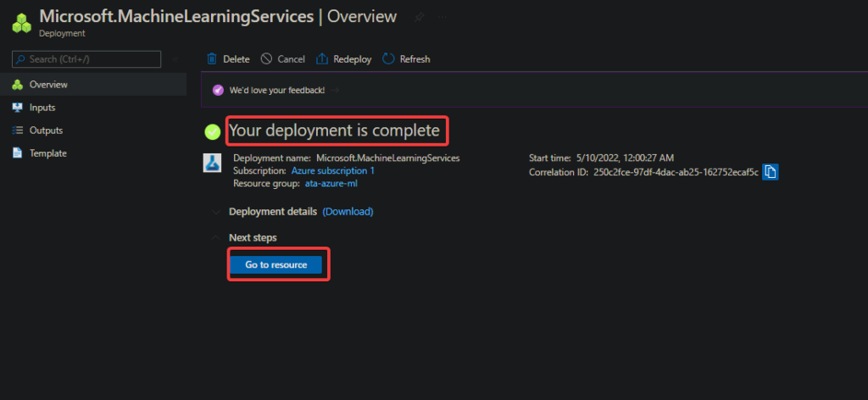Click the feedback rocket icon
Screen dimensions: 868x400
coord(218,90)
